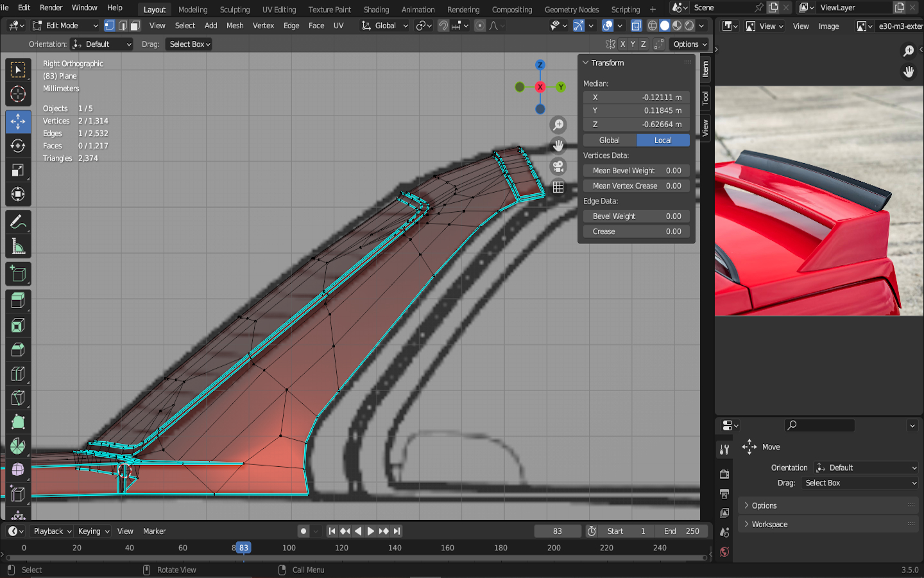Click the Crease value slider
The height and width of the screenshot is (578, 924).
tap(637, 231)
